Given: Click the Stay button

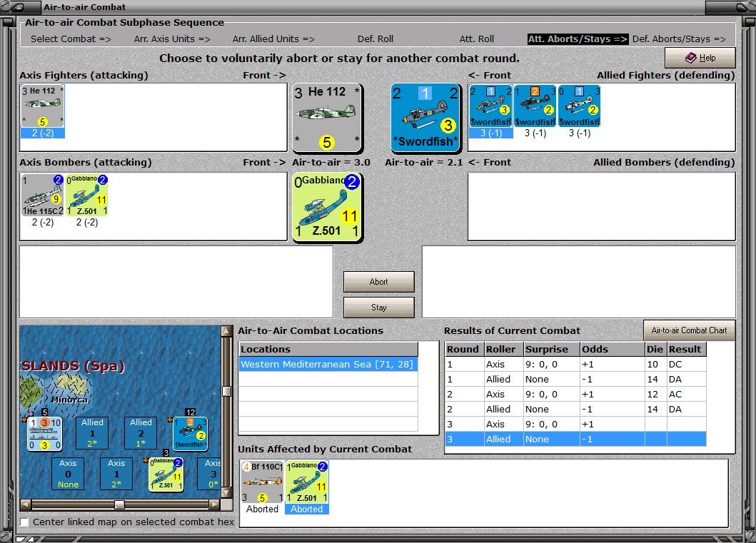Looking at the screenshot, I should 378,308.
